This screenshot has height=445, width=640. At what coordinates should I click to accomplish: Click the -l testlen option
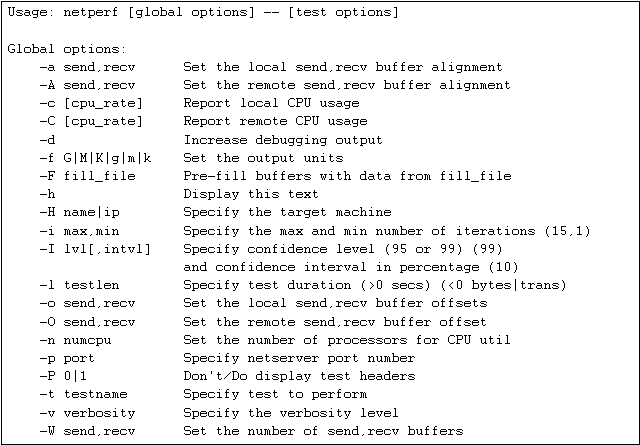[80, 285]
